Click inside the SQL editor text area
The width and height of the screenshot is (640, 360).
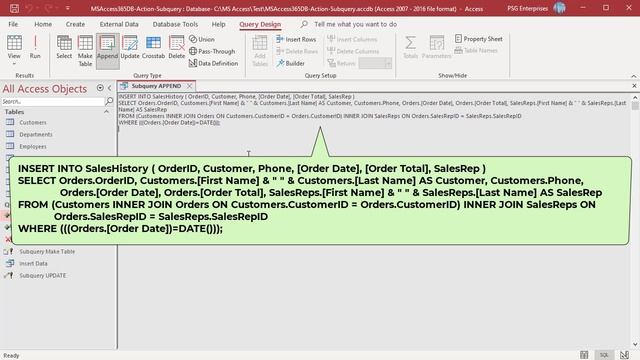pos(374,220)
